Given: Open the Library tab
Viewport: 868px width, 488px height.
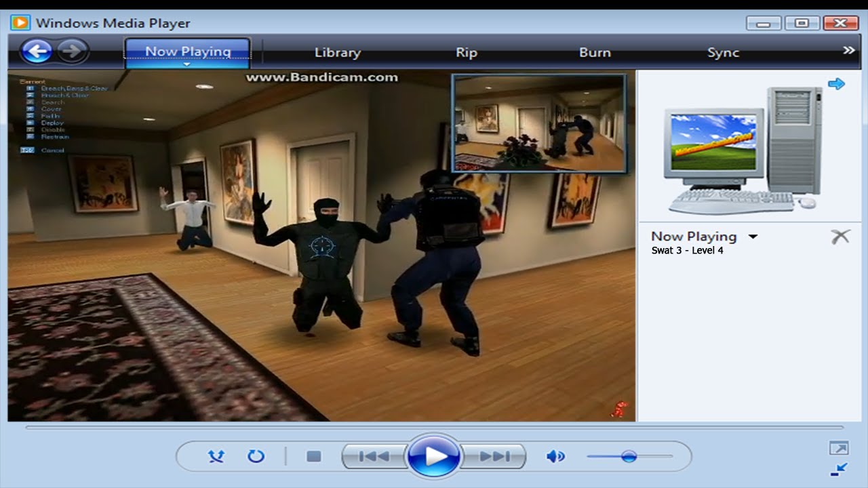Looking at the screenshot, I should 337,52.
